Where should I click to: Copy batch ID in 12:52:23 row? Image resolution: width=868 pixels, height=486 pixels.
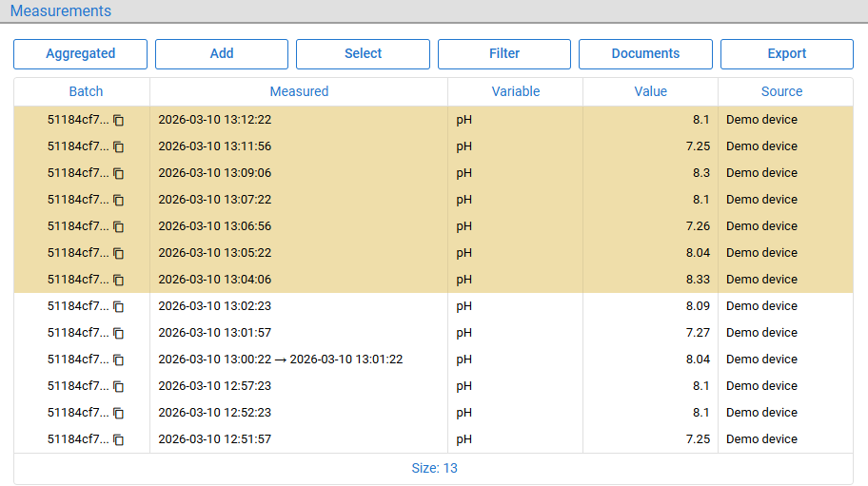[x=118, y=413]
